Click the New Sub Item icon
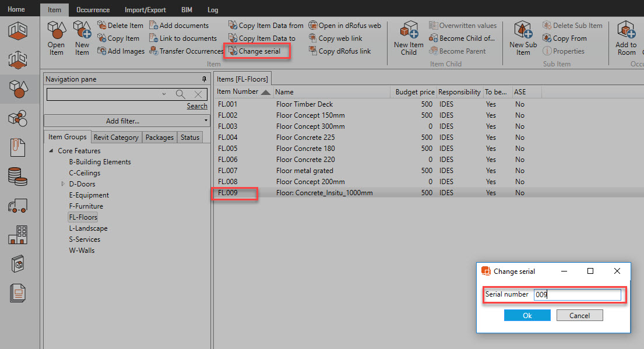 (523, 38)
